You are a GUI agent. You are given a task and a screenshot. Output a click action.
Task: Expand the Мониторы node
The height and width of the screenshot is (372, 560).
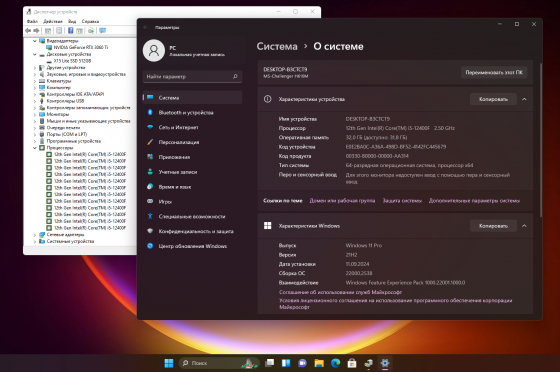[x=35, y=114]
